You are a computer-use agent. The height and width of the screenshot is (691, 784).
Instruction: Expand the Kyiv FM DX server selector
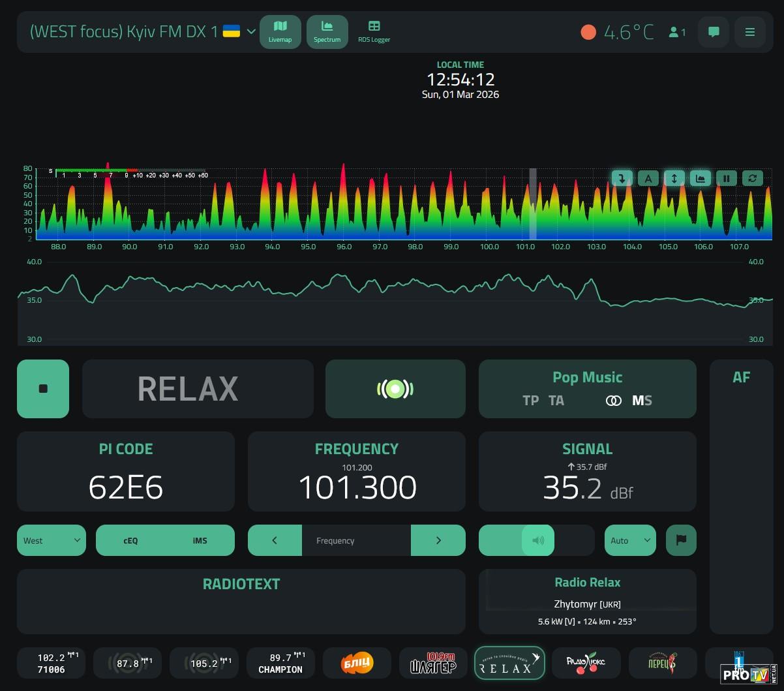(x=251, y=32)
